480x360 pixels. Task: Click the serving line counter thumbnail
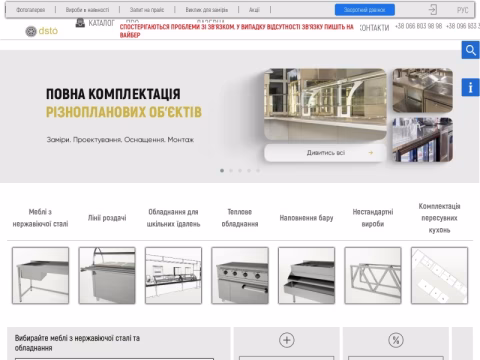point(107,275)
